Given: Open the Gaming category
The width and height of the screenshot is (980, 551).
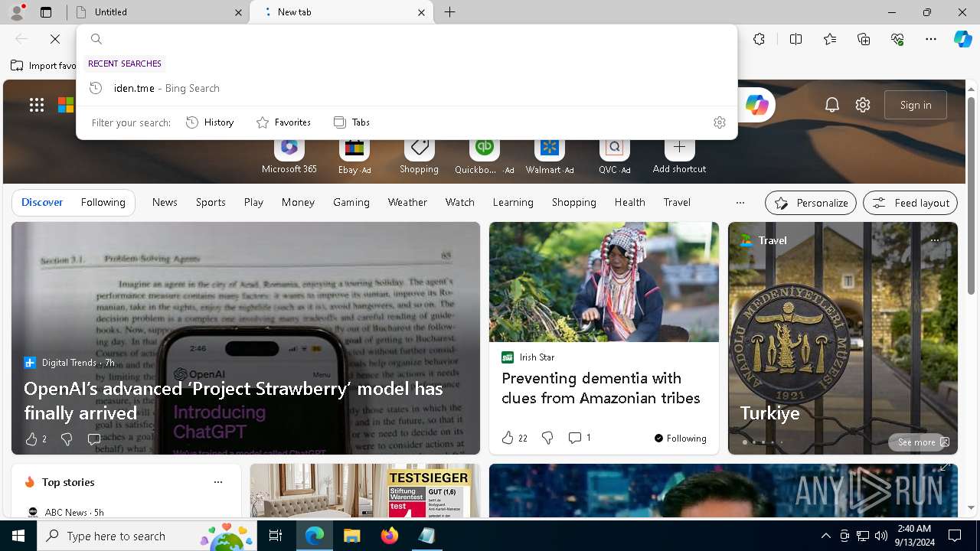Looking at the screenshot, I should (x=351, y=202).
